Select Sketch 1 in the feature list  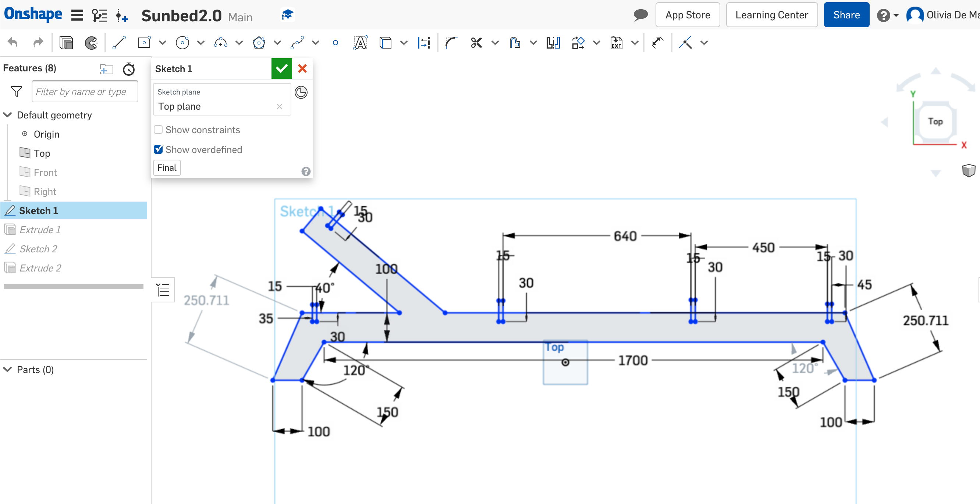pos(74,210)
